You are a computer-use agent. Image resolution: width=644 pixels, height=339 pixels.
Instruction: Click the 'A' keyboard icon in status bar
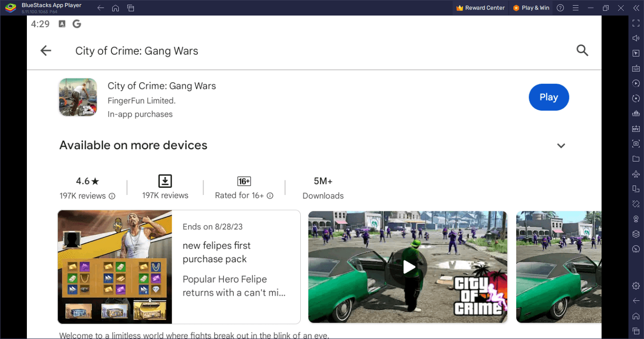[62, 24]
